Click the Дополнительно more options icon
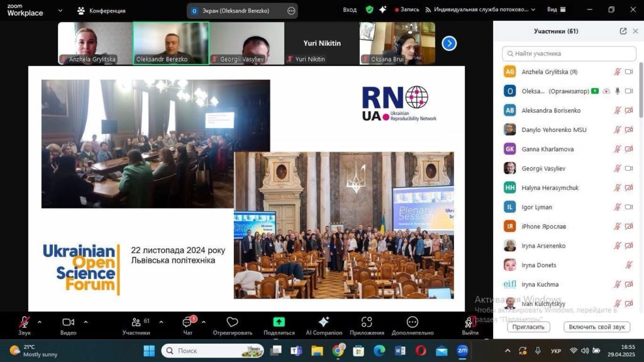This screenshot has width=644, height=362. 412,322
